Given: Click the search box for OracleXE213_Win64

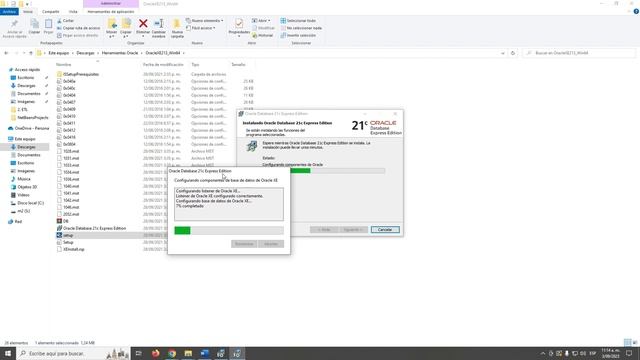Looking at the screenshot, I should [x=579, y=53].
